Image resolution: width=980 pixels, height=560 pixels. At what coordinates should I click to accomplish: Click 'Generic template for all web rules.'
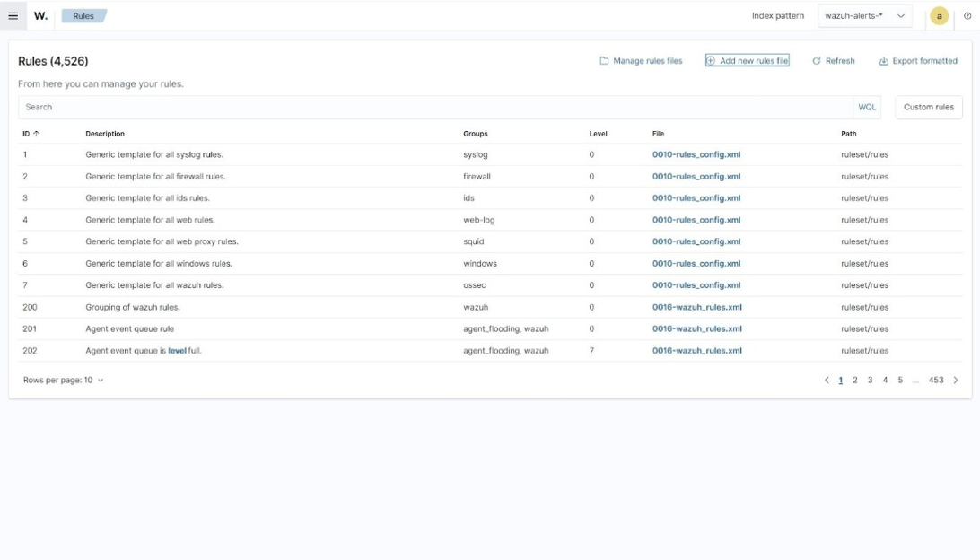150,220
